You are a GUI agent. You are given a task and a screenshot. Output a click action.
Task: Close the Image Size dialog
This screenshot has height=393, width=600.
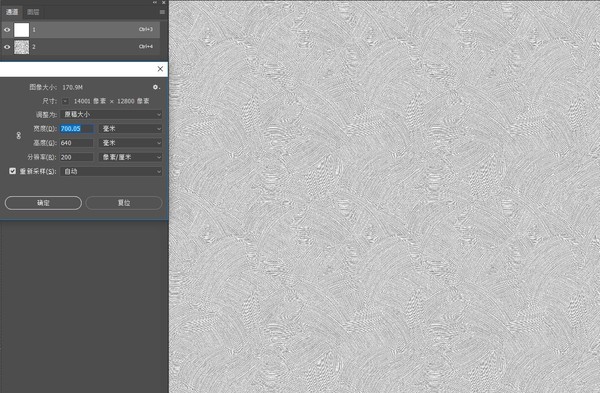click(x=160, y=69)
